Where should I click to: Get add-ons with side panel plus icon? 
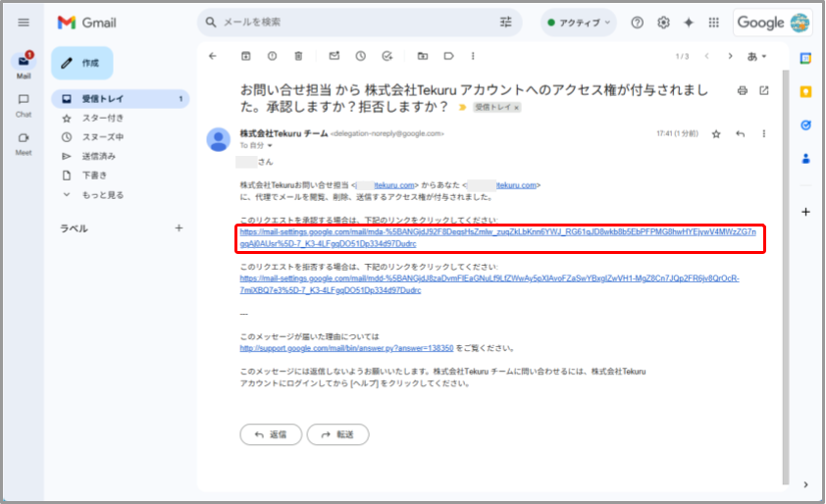click(x=805, y=212)
